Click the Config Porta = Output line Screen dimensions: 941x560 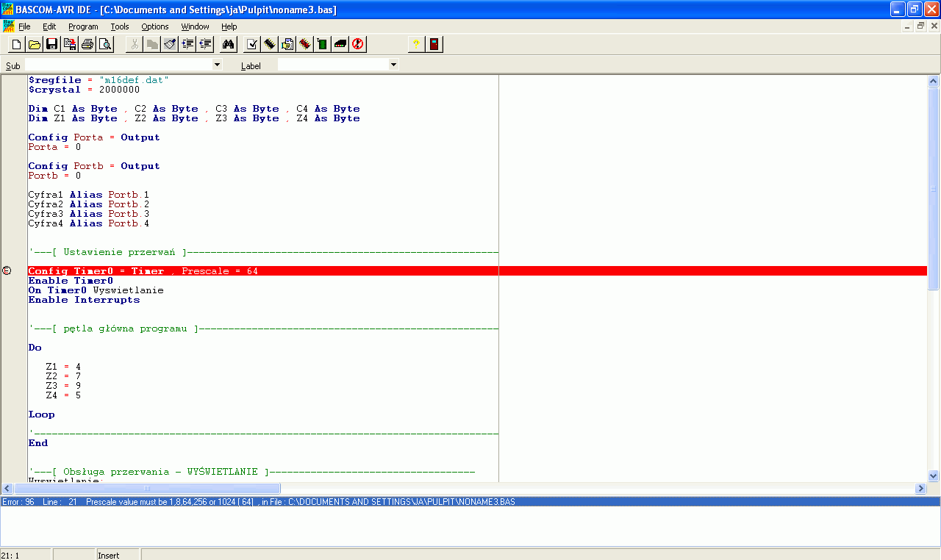click(x=94, y=137)
